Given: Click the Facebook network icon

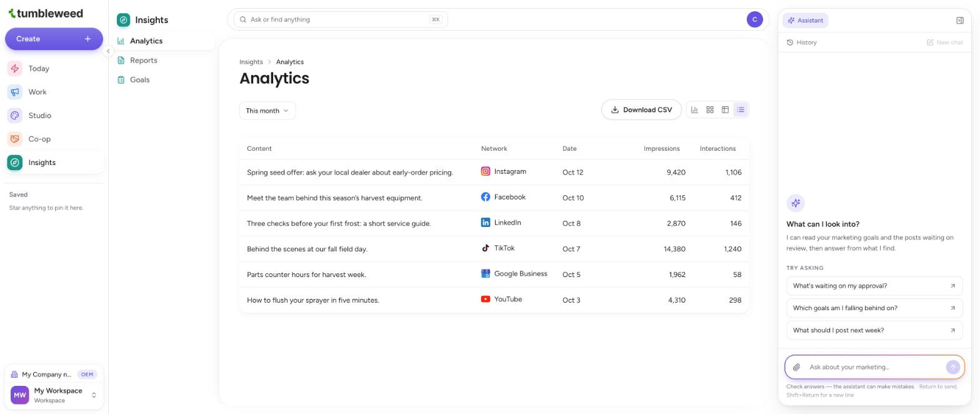Looking at the screenshot, I should pyautogui.click(x=486, y=197).
